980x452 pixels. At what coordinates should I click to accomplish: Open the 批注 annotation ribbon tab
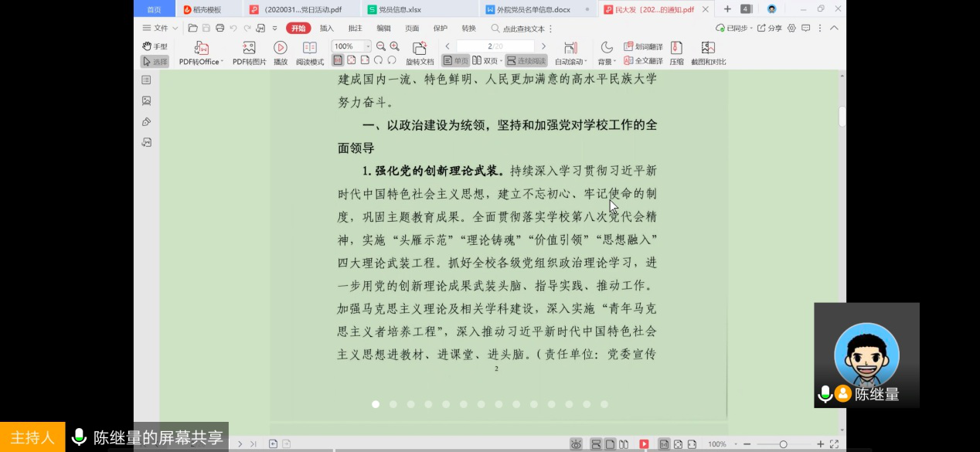tap(355, 29)
